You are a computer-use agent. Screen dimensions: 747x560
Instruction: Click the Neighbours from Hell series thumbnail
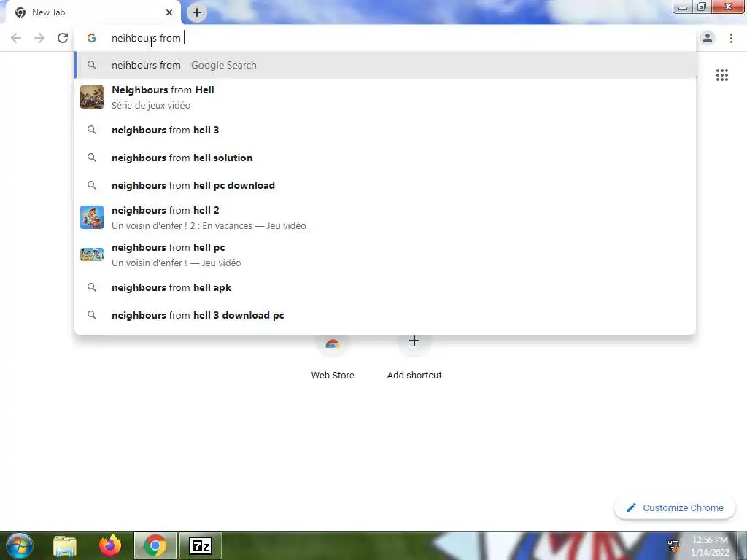coord(92,97)
